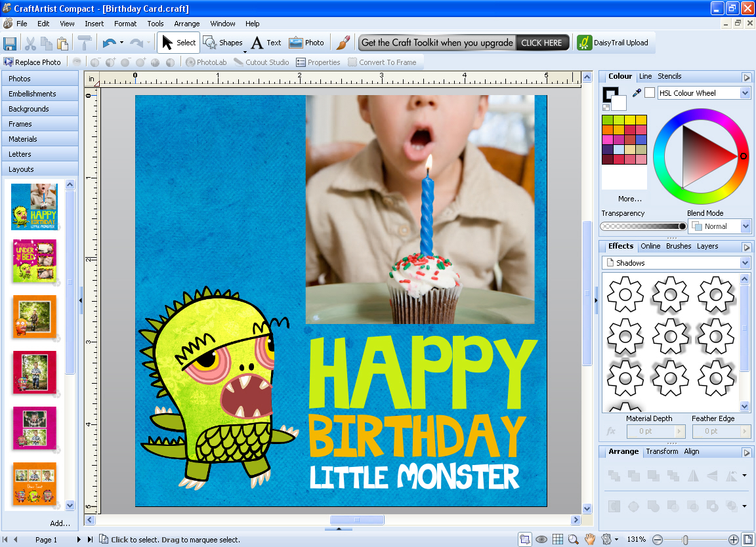This screenshot has height=547, width=756.
Task: Toggle the eye preview icon in status bar
Action: tap(541, 539)
